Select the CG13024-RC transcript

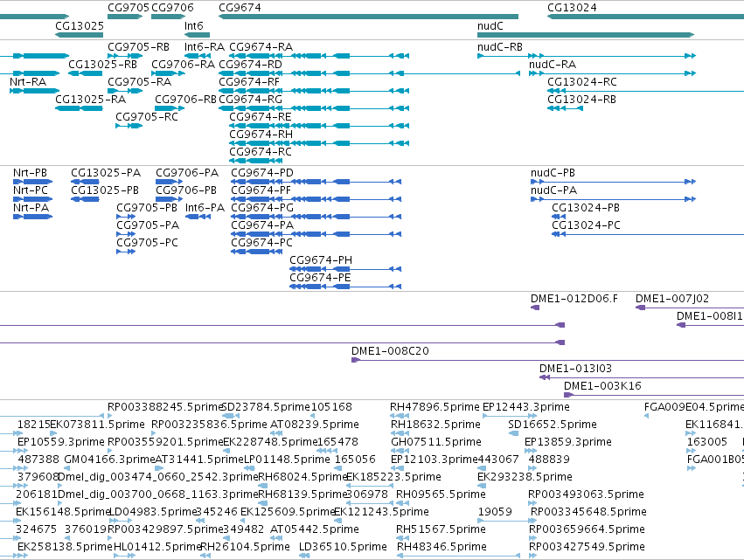tap(582, 82)
